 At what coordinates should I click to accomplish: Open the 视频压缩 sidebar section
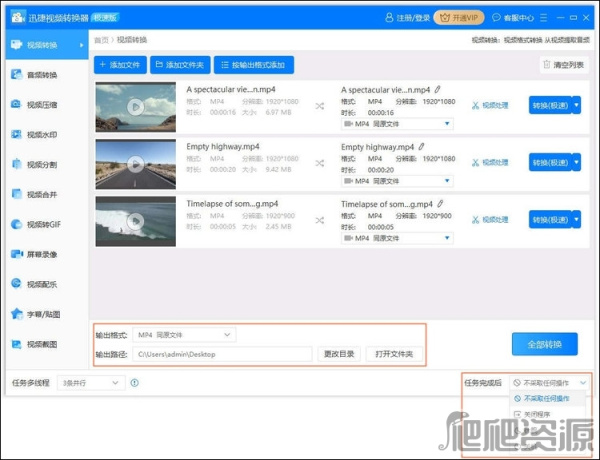click(x=47, y=104)
